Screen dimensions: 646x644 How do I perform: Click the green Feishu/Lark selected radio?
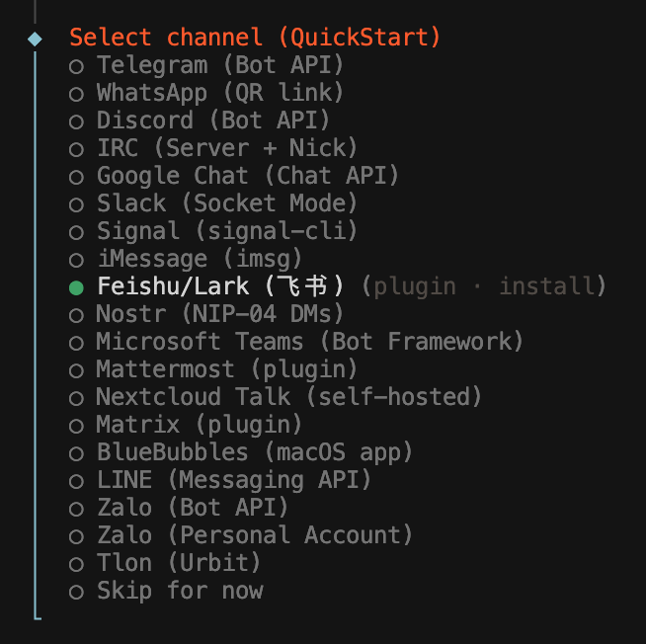click(76, 287)
